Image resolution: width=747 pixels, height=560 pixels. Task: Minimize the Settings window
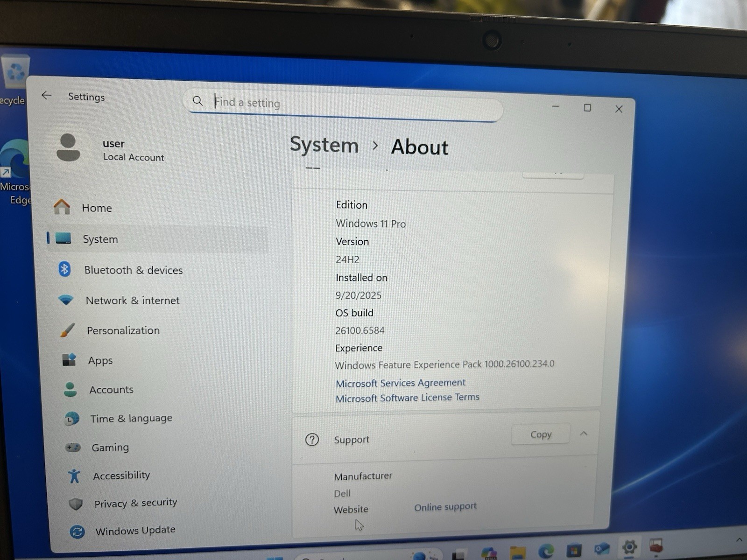(556, 106)
